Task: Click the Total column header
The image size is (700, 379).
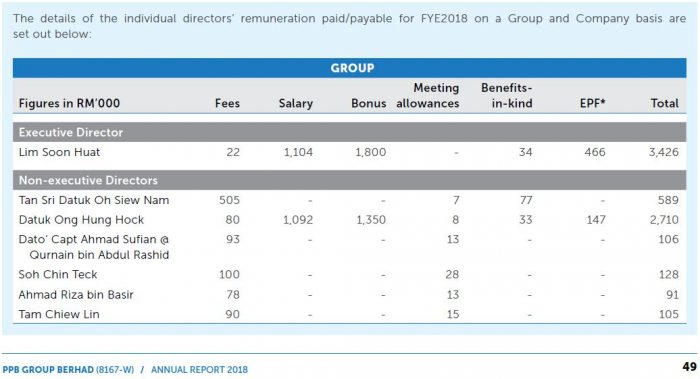Action: (664, 103)
